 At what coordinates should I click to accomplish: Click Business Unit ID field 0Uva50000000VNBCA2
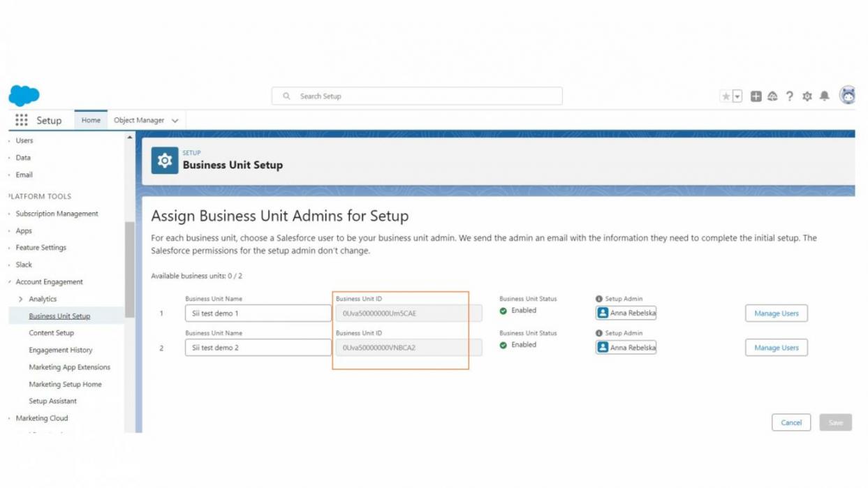(x=409, y=348)
